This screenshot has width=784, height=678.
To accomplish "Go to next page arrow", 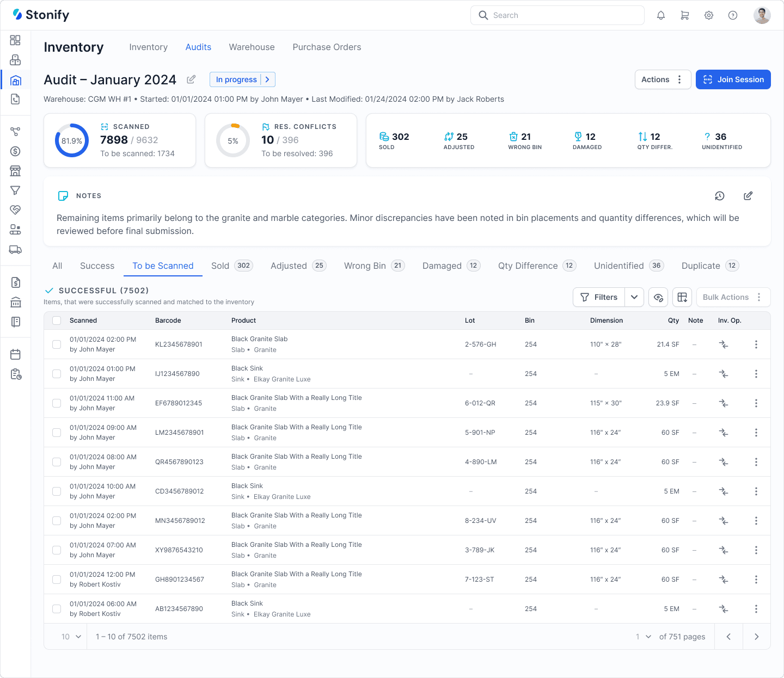I will tap(757, 637).
